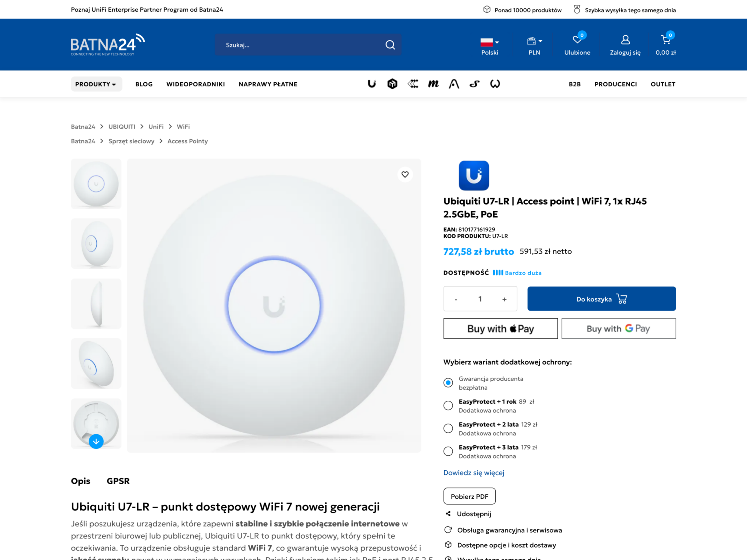The image size is (747, 560).
Task: Increase the quantity with the plus button
Action: coord(504,299)
